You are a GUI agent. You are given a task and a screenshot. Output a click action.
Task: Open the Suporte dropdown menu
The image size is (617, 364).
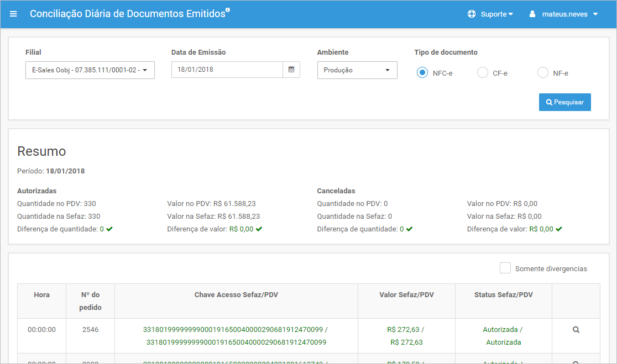[x=496, y=14]
